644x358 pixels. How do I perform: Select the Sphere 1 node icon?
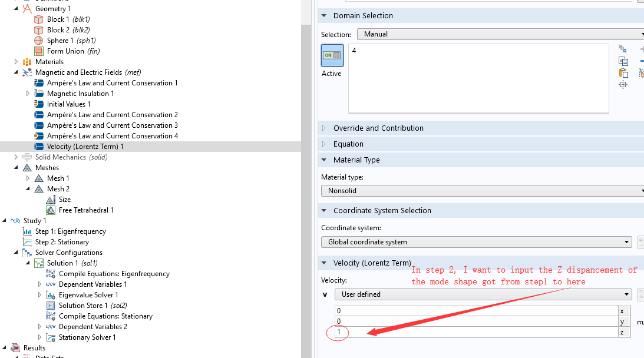[x=38, y=41]
